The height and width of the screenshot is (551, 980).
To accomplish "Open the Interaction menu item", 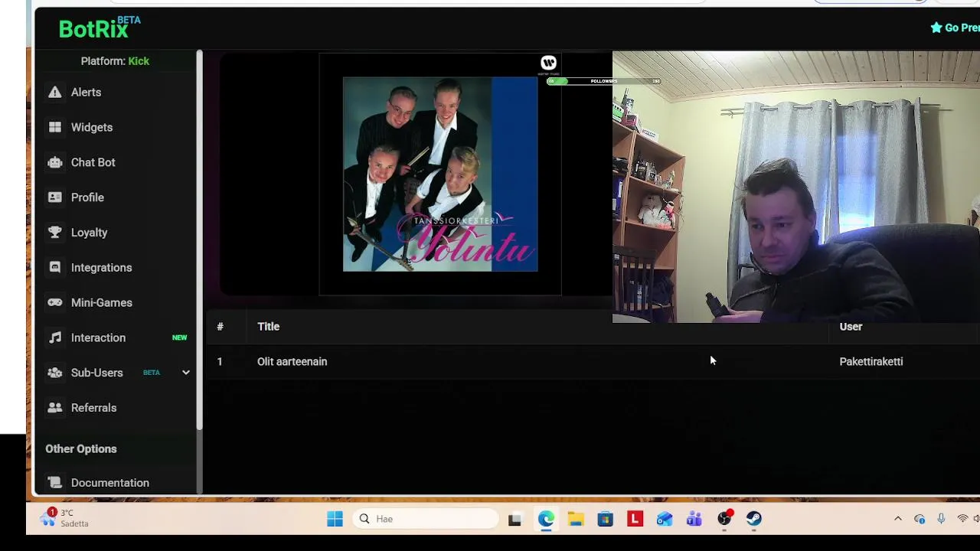I will click(98, 337).
